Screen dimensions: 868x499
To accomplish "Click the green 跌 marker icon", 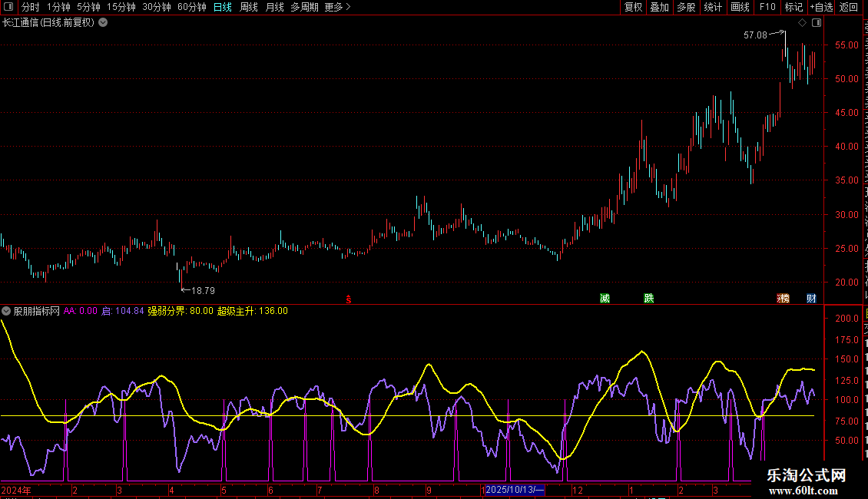I will coord(649,299).
